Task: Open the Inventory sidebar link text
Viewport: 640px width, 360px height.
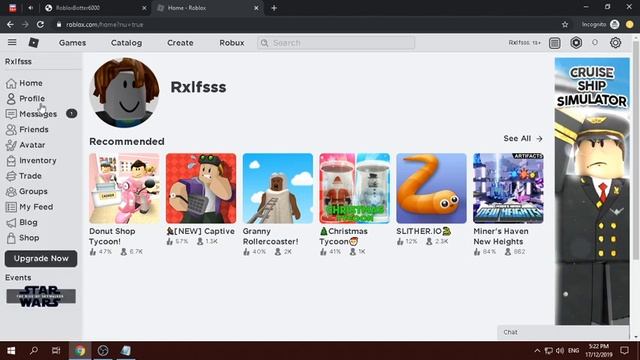Action: pyautogui.click(x=38, y=160)
